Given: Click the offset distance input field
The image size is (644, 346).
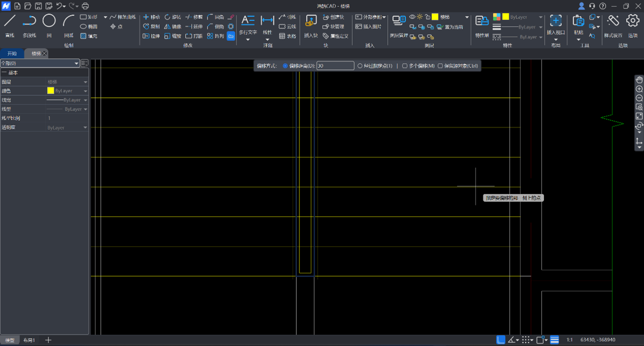Looking at the screenshot, I should click(x=335, y=66).
